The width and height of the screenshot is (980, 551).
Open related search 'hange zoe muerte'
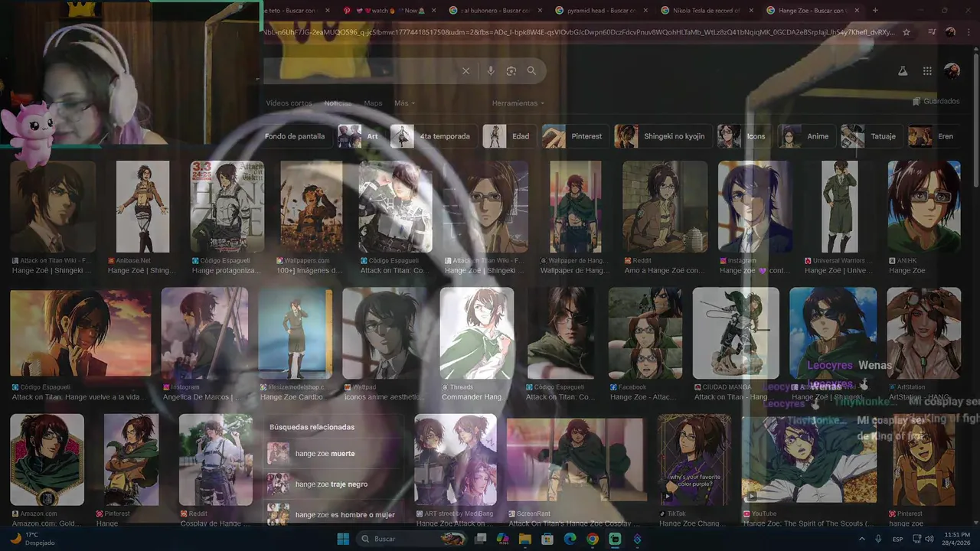pos(332,454)
